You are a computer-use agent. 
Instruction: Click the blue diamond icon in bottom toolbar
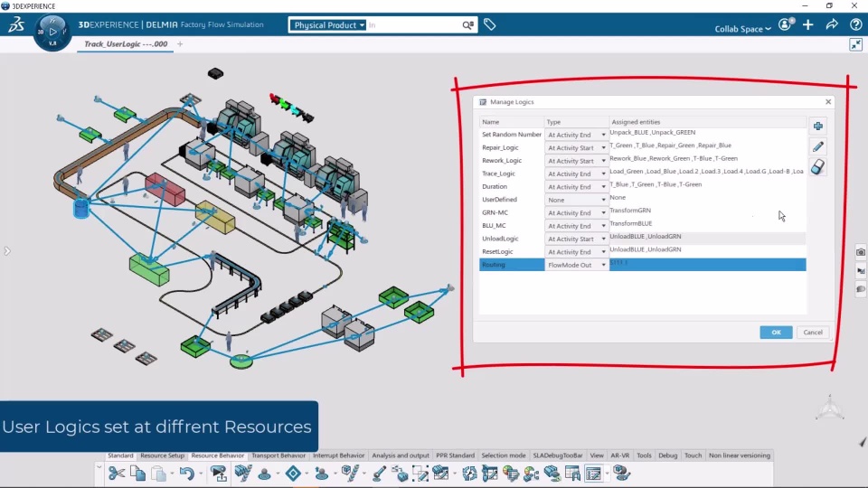tap(293, 474)
